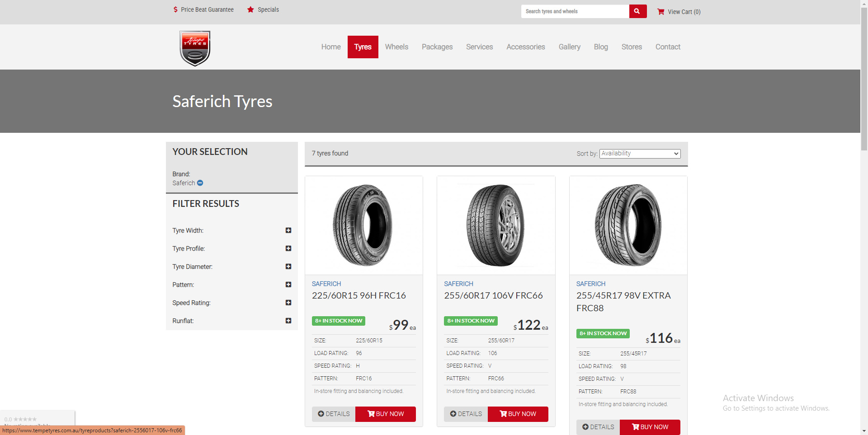The height and width of the screenshot is (435, 868).
Task: Click the red search magnifier button
Action: click(x=637, y=11)
